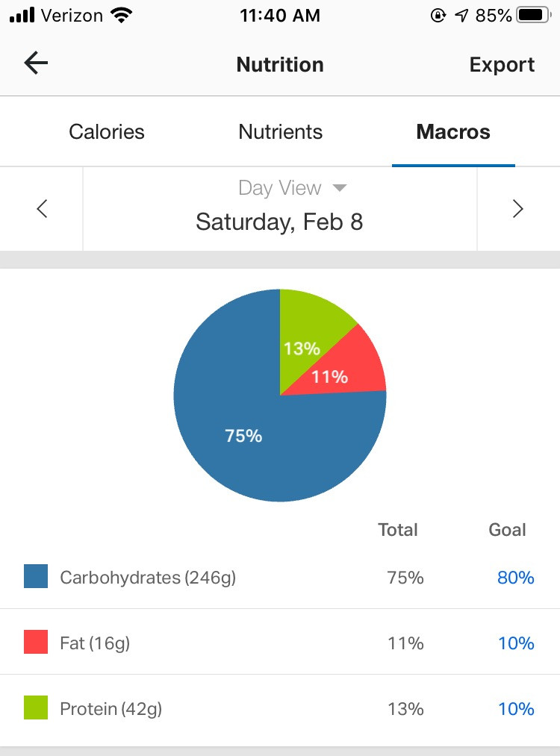The width and height of the screenshot is (560, 756).
Task: Tap the rotation lock status icon
Action: (x=438, y=16)
